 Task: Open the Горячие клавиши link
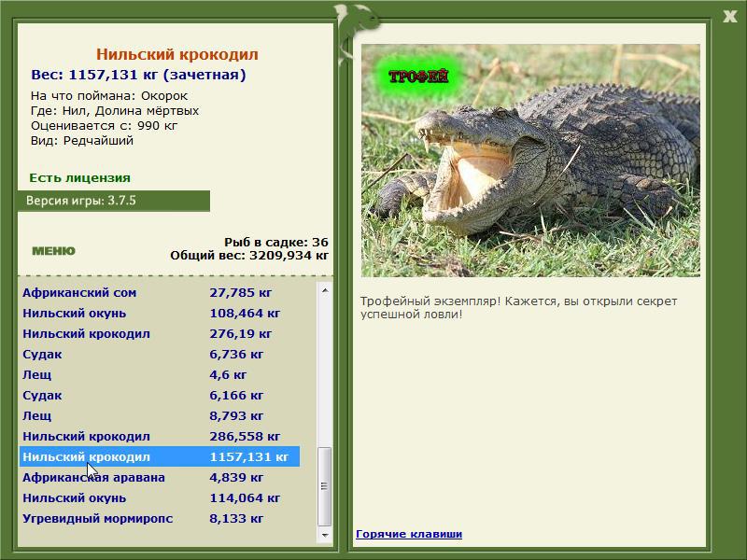tap(409, 534)
